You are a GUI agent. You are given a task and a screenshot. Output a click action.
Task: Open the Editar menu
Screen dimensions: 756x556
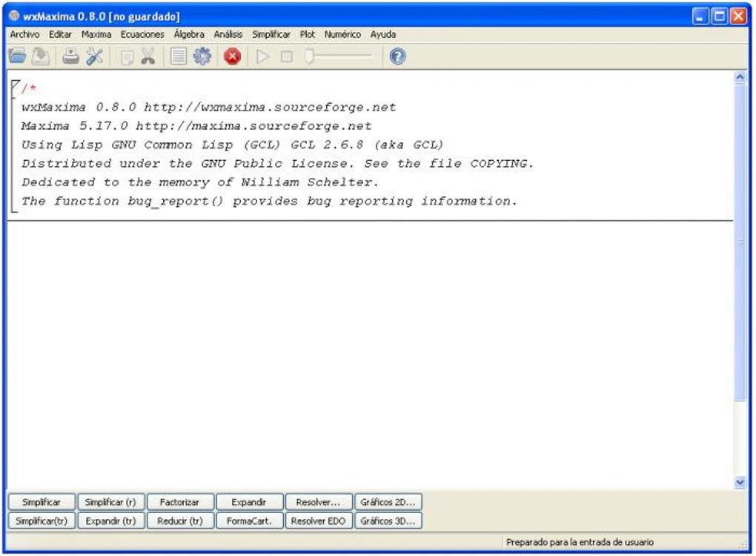[x=60, y=34]
